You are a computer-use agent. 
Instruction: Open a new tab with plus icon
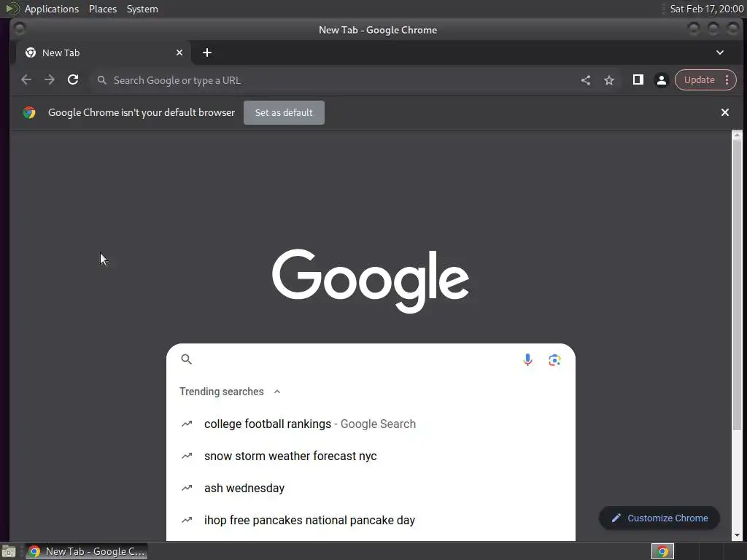[206, 52]
